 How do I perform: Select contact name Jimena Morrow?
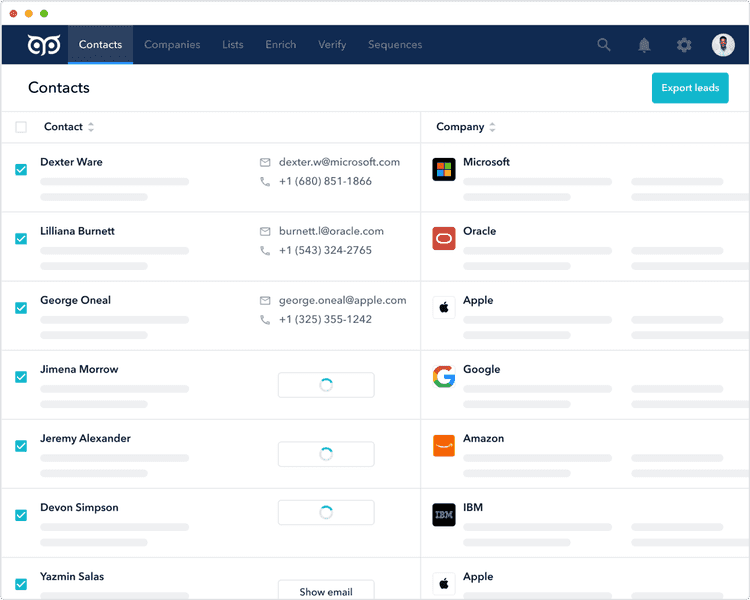coord(79,369)
